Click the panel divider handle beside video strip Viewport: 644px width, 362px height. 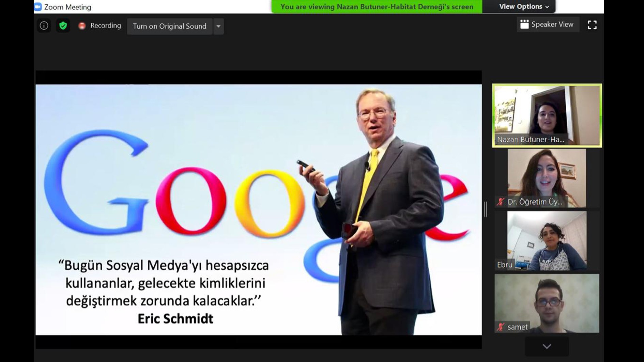tap(486, 209)
